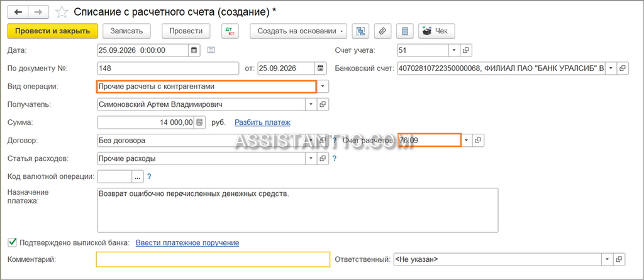Click Провести и закрыть button
This screenshot has height=280, width=644.
click(53, 31)
